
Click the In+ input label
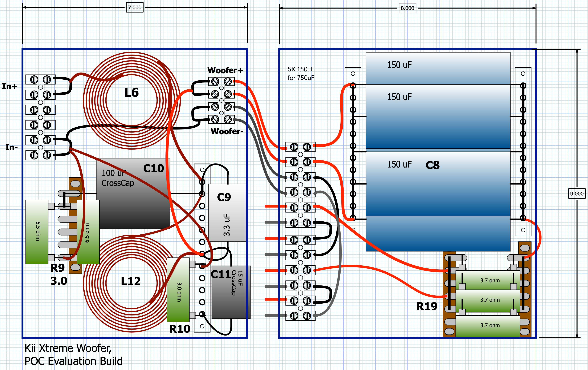[x=10, y=86]
